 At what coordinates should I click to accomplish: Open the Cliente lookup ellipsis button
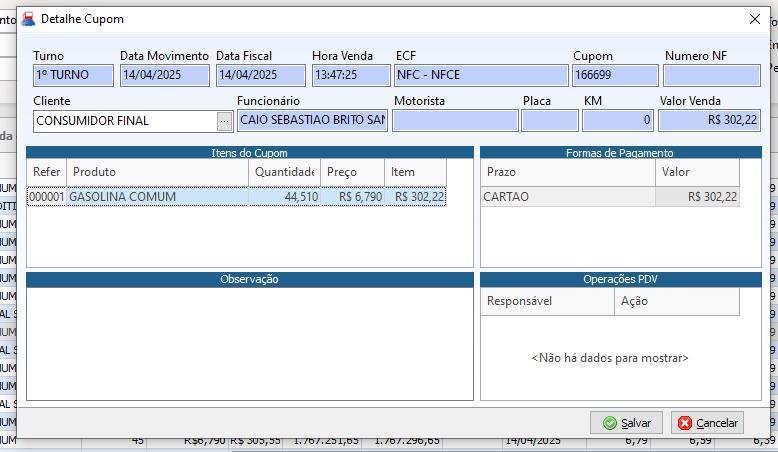224,121
